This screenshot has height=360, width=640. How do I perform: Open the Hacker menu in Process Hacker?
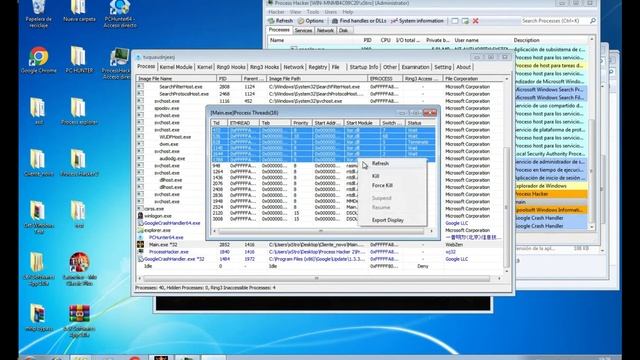pyautogui.click(x=276, y=12)
